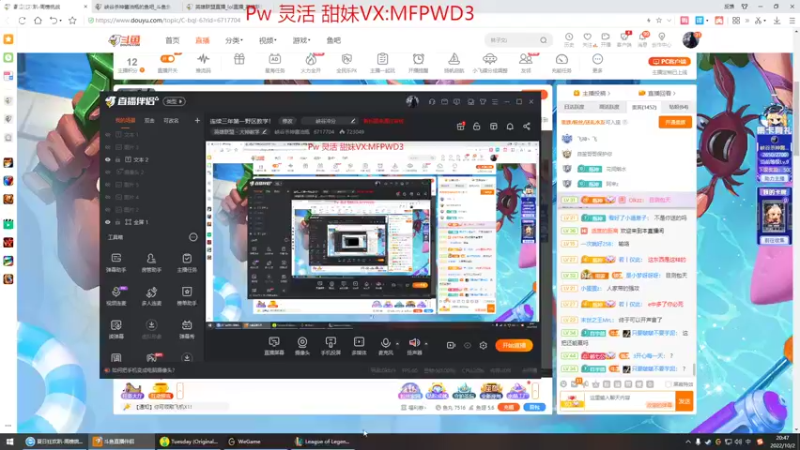Click the gift box icon with red badge
Viewport: 800px width, 450px height.
[460, 126]
